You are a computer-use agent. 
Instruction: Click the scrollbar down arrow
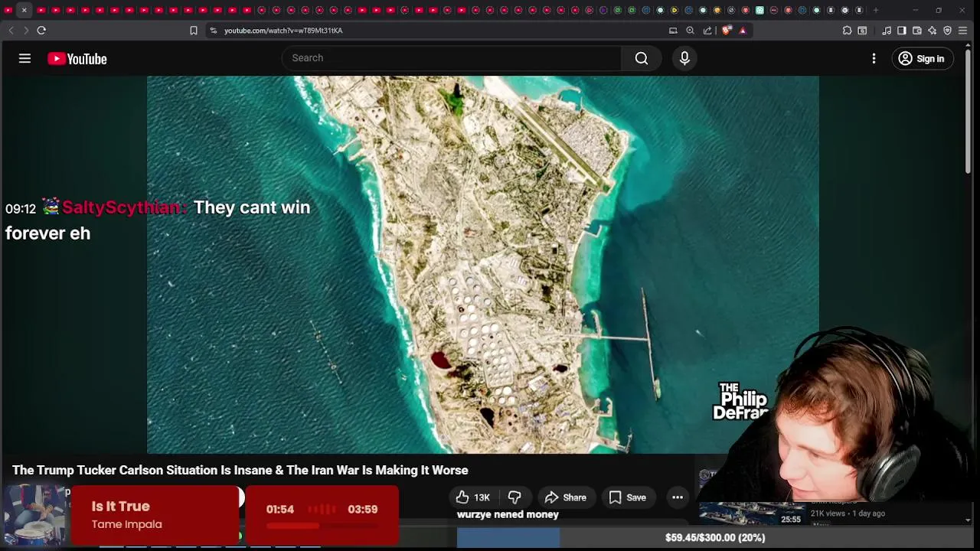[x=968, y=520]
